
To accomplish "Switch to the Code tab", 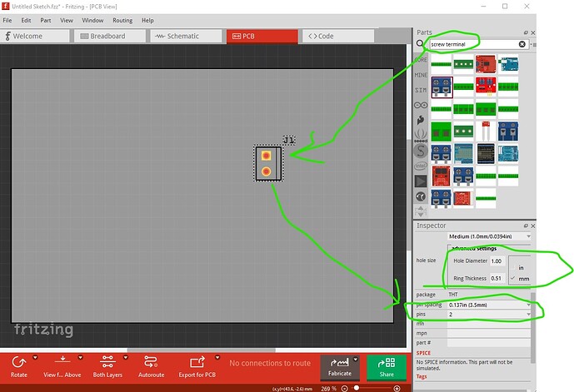I will (338, 36).
